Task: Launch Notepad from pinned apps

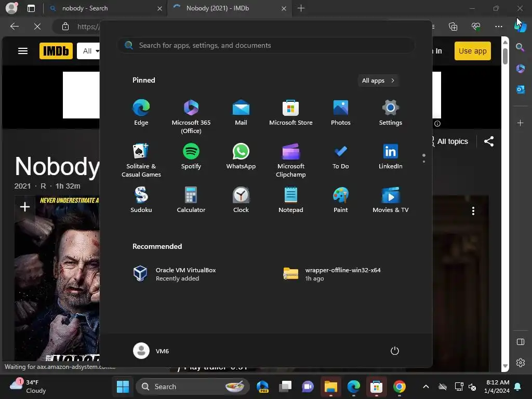Action: click(x=291, y=200)
